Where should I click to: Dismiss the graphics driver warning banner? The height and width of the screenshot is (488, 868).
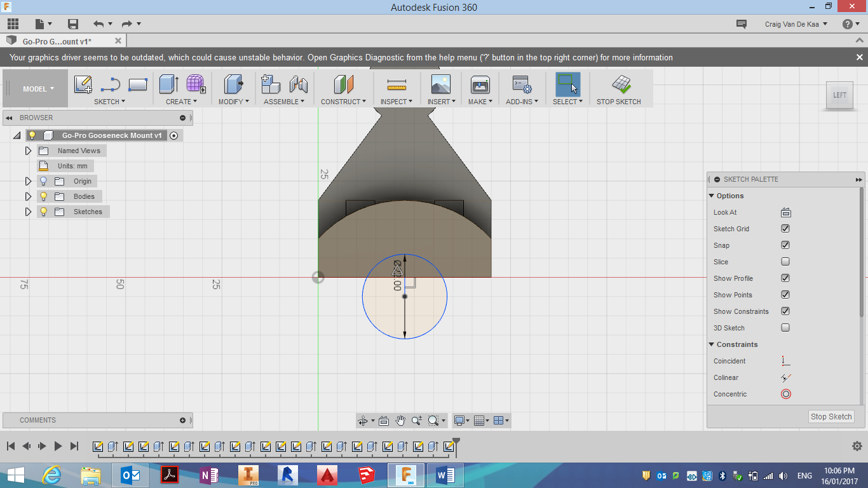(x=859, y=57)
